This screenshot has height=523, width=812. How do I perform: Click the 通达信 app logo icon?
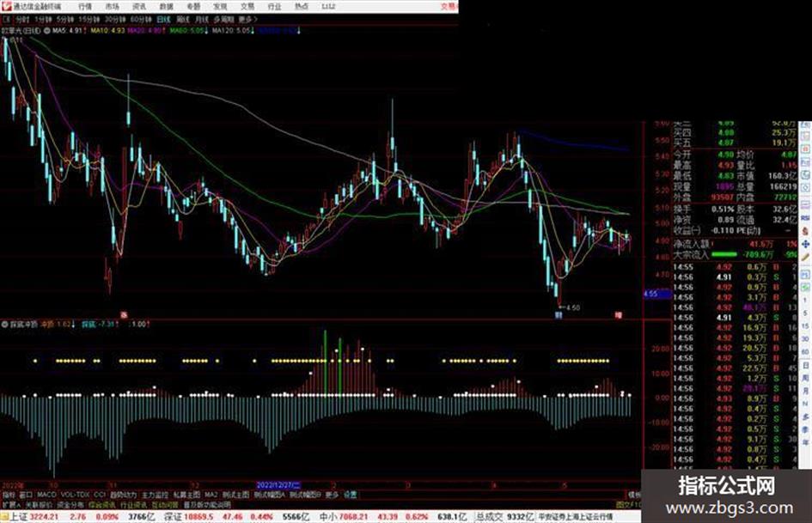click(6, 6)
